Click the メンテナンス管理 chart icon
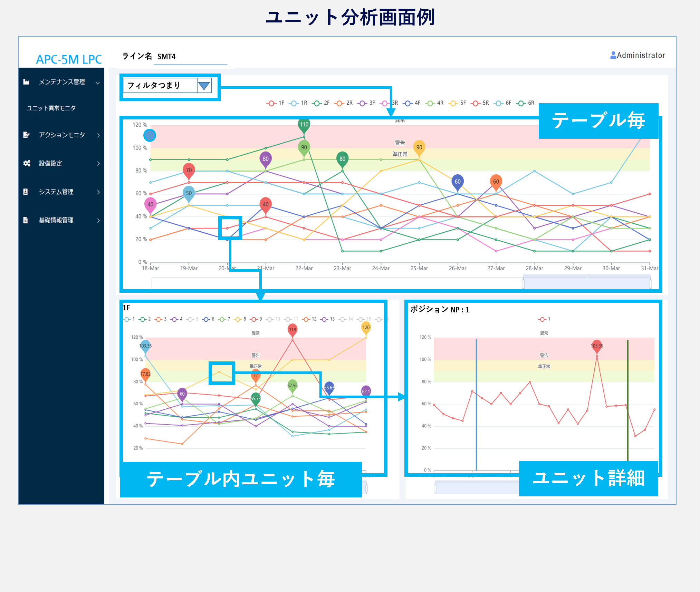This screenshot has width=700, height=592. pyautogui.click(x=26, y=82)
